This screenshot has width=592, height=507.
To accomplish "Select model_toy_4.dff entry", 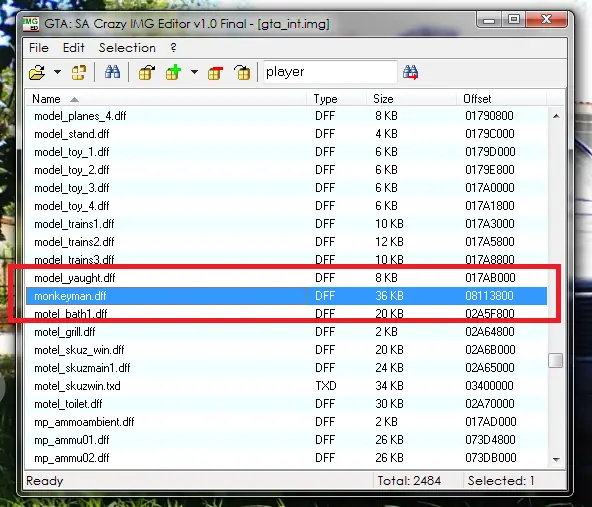I will 286,206.
